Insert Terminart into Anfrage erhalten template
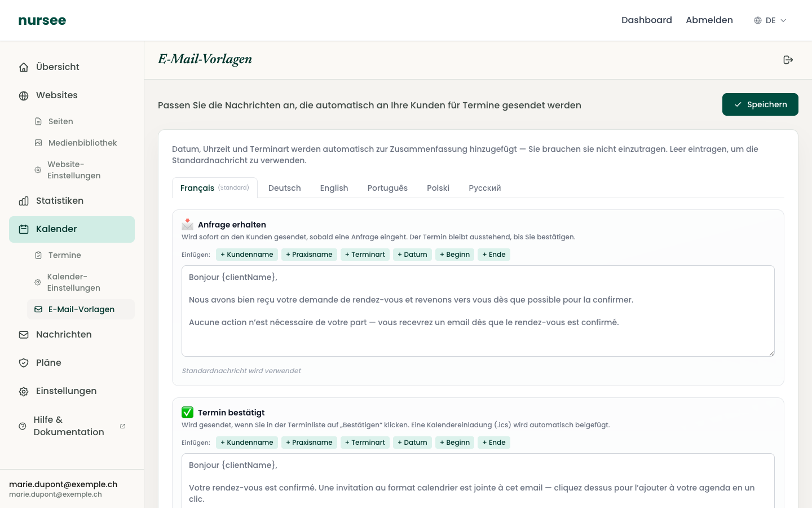 [x=365, y=255]
